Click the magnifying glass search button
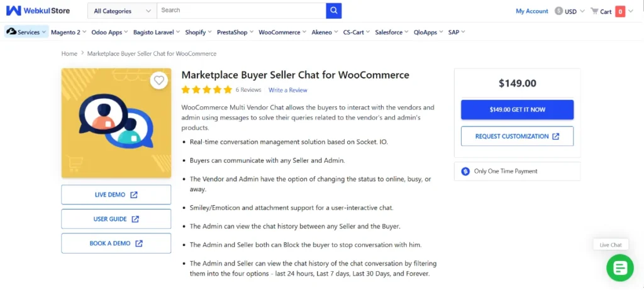644x290 pixels. pyautogui.click(x=333, y=11)
